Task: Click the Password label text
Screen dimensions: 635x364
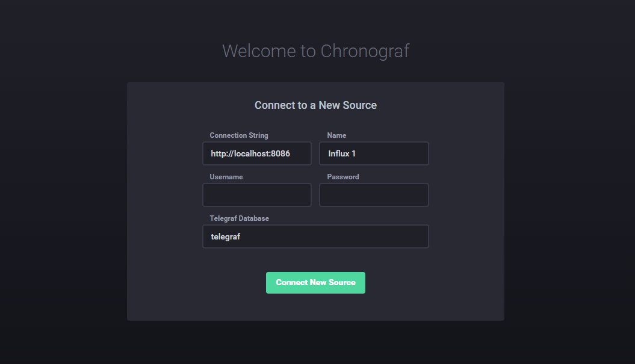Action: (x=343, y=177)
